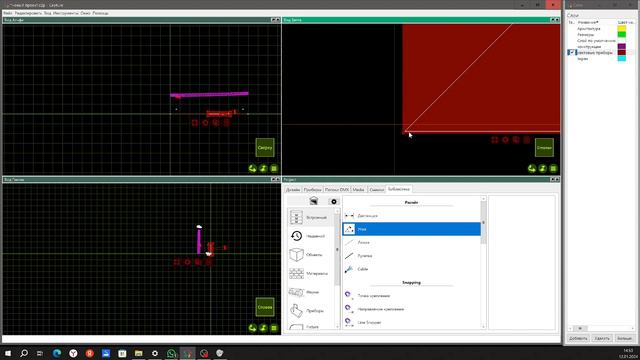The image size is (640, 360).
Task: Click last green round icon in Gamma view
Action: pos(274,328)
